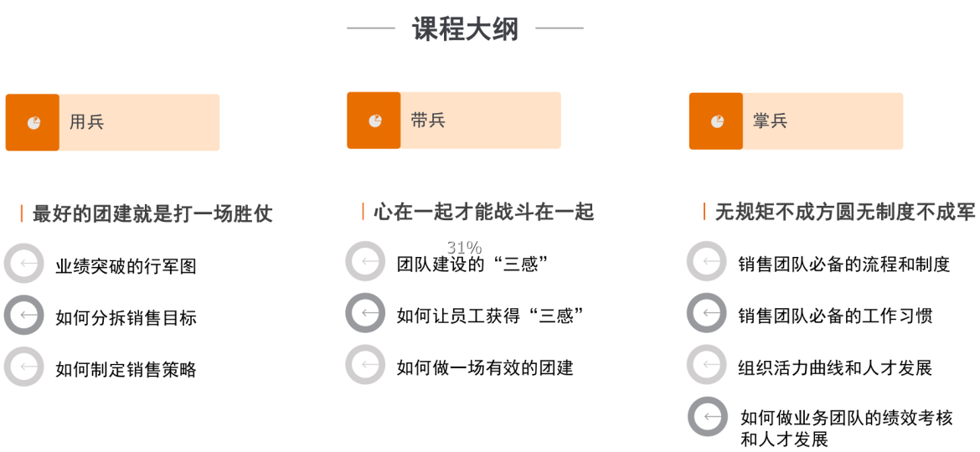The image size is (980, 452).
Task: Click arrow circle beside 团队建设的"三感"
Action: 365,261
